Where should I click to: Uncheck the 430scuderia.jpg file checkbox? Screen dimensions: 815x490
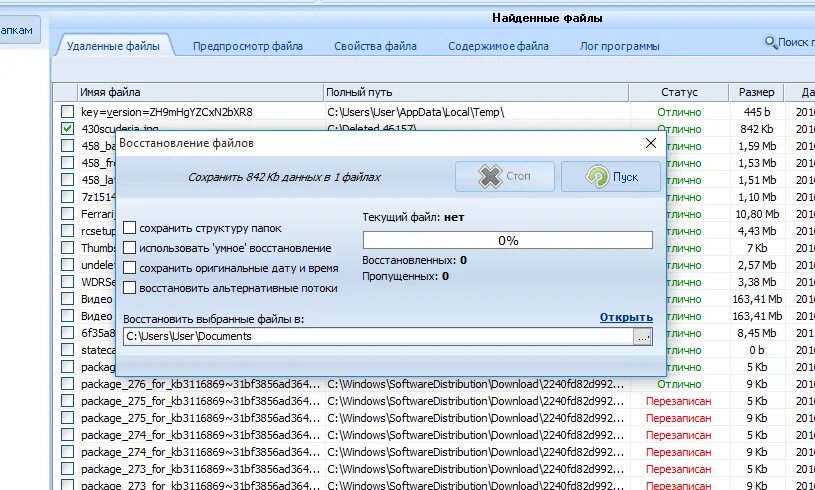tap(67, 128)
